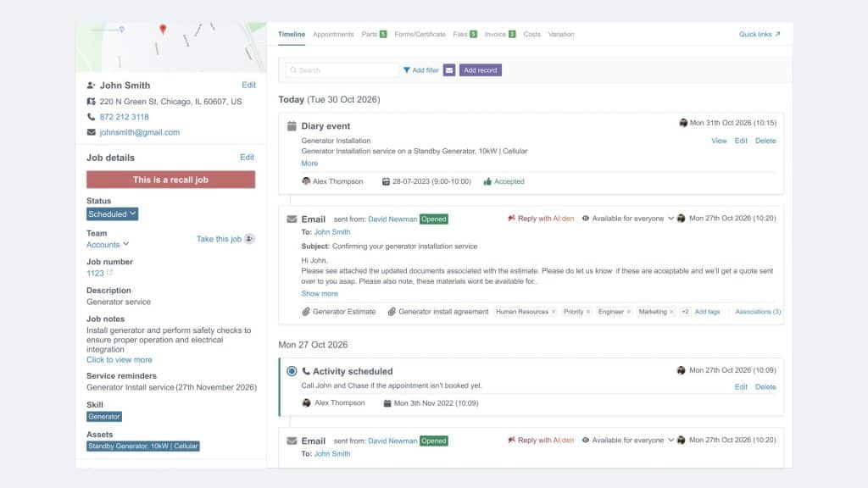This screenshot has height=488, width=868.
Task: Click the address icon beside 220 N Green St
Action: 91,102
